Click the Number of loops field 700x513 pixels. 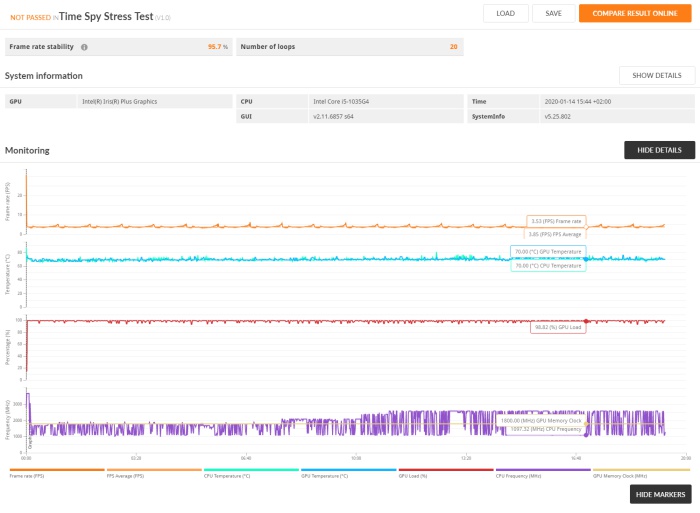[x=350, y=47]
